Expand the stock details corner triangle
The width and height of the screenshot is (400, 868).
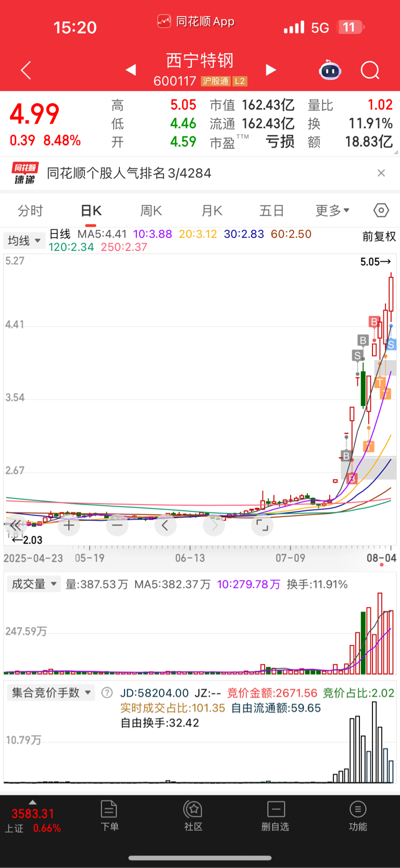pyautogui.click(x=395, y=153)
